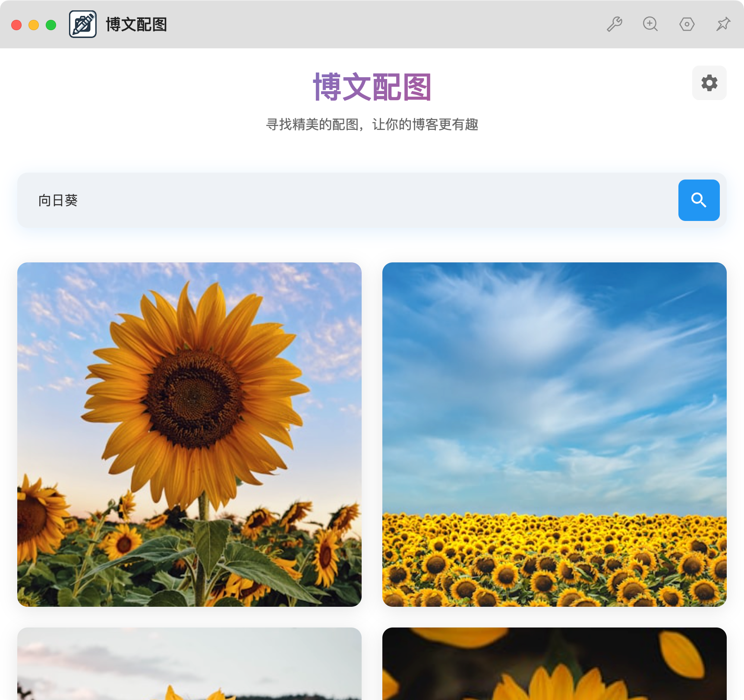
Task: Select the single large sunflower close-up image
Action: pyautogui.click(x=189, y=435)
